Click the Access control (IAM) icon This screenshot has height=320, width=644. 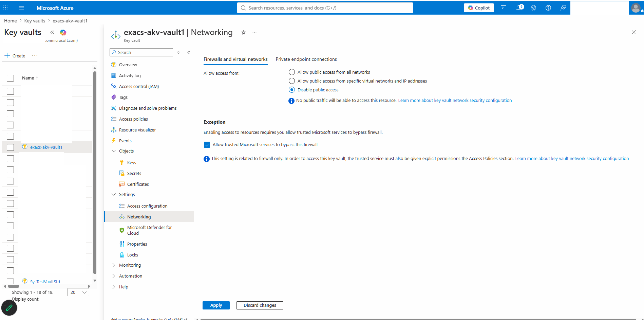coord(114,86)
